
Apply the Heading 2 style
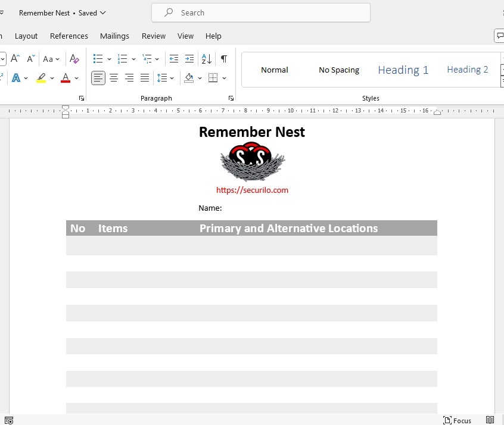[x=467, y=70]
